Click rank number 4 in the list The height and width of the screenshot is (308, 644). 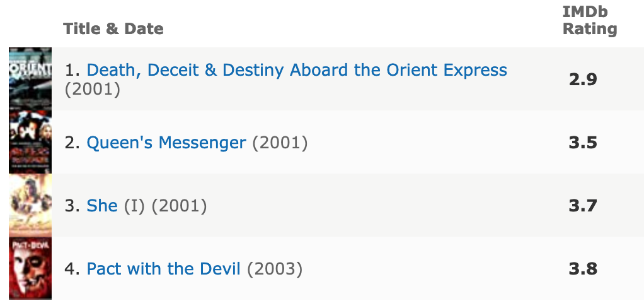click(72, 269)
